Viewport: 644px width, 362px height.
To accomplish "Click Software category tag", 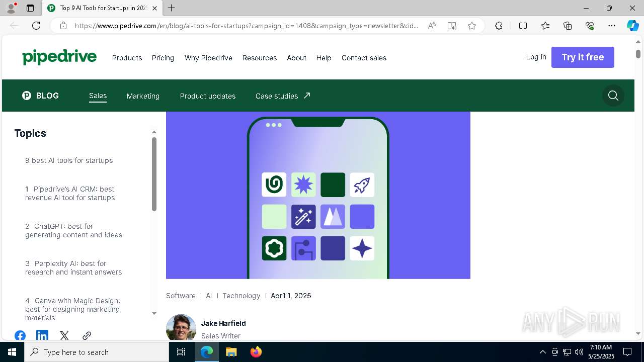I will click(181, 296).
